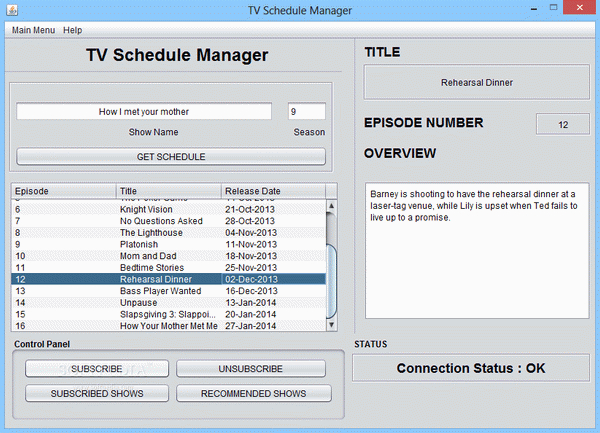Click the Release Date column header
The height and width of the screenshot is (433, 600).
coord(272,191)
